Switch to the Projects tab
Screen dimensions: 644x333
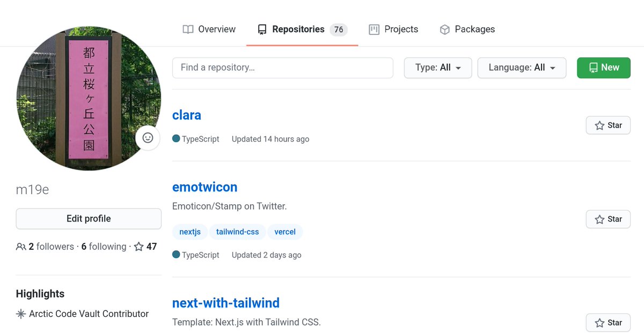pyautogui.click(x=393, y=29)
